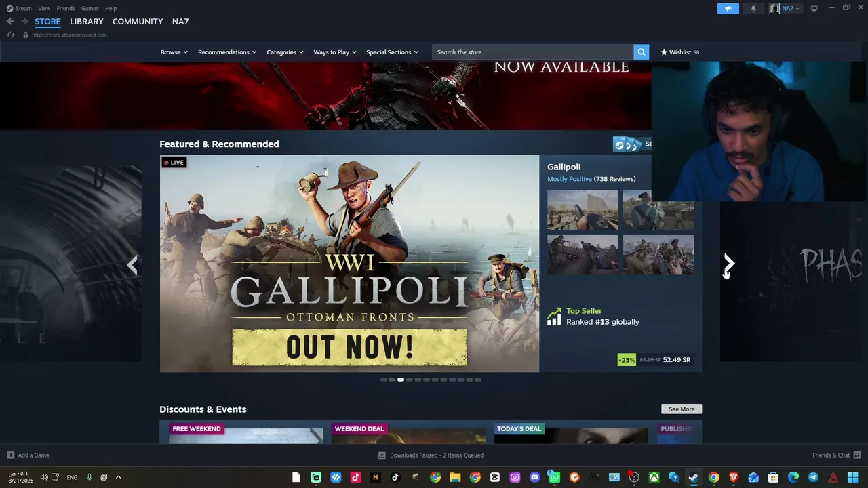Switch to the LIBRARY tab
868x488 pixels.
87,22
